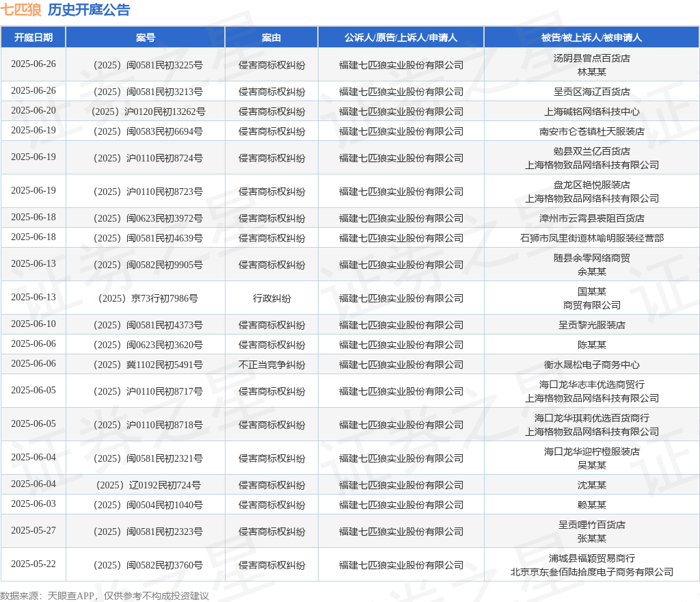This screenshot has width=700, height=602.
Task: Click case number 沪0110民初8724号
Action: pos(148,158)
